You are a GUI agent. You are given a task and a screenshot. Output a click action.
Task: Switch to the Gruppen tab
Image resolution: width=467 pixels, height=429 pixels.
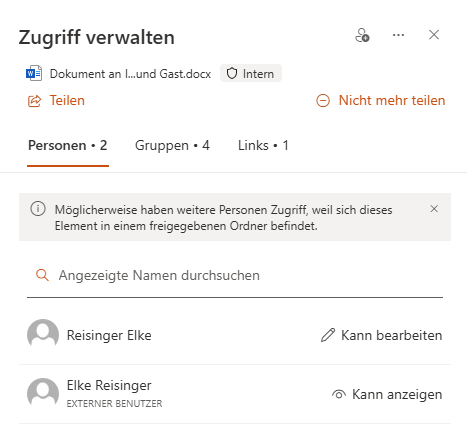(172, 146)
